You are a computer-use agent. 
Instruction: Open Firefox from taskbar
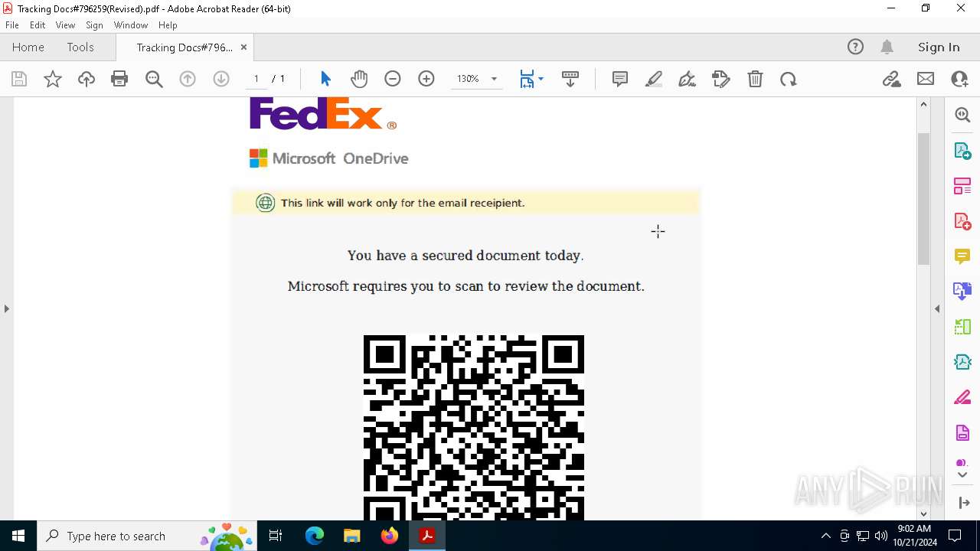pyautogui.click(x=390, y=536)
